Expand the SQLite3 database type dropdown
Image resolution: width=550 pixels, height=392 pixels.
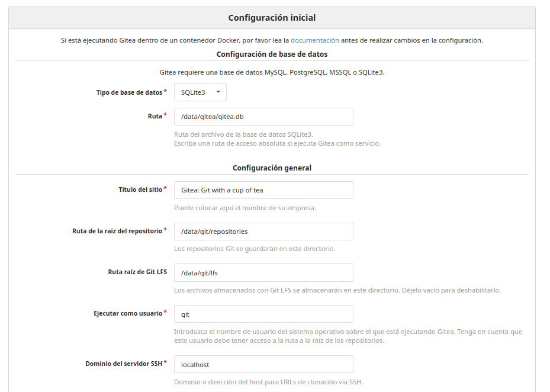point(200,92)
